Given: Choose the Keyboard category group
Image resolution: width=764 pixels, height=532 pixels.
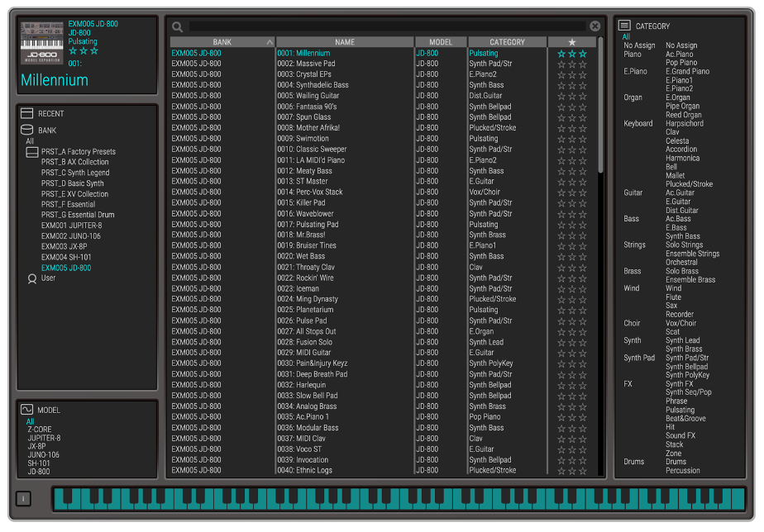Looking at the screenshot, I should tap(637, 124).
